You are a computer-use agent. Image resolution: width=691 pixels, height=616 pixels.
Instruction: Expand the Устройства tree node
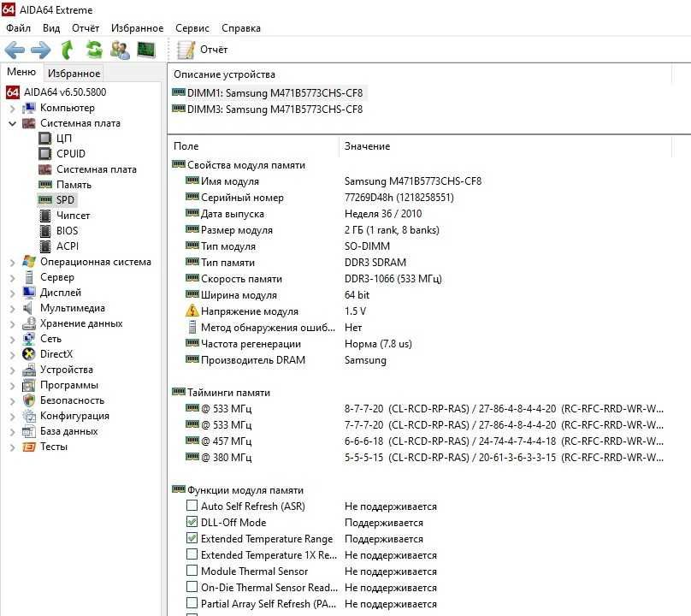(x=12, y=370)
